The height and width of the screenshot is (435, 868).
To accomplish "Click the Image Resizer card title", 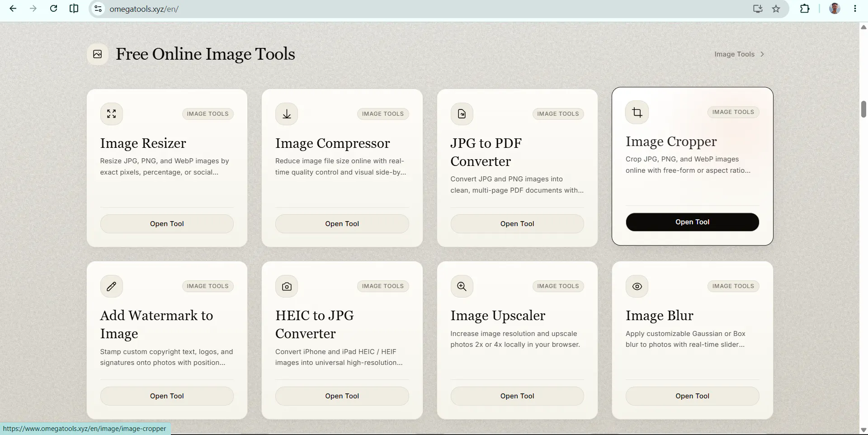I will [x=143, y=143].
